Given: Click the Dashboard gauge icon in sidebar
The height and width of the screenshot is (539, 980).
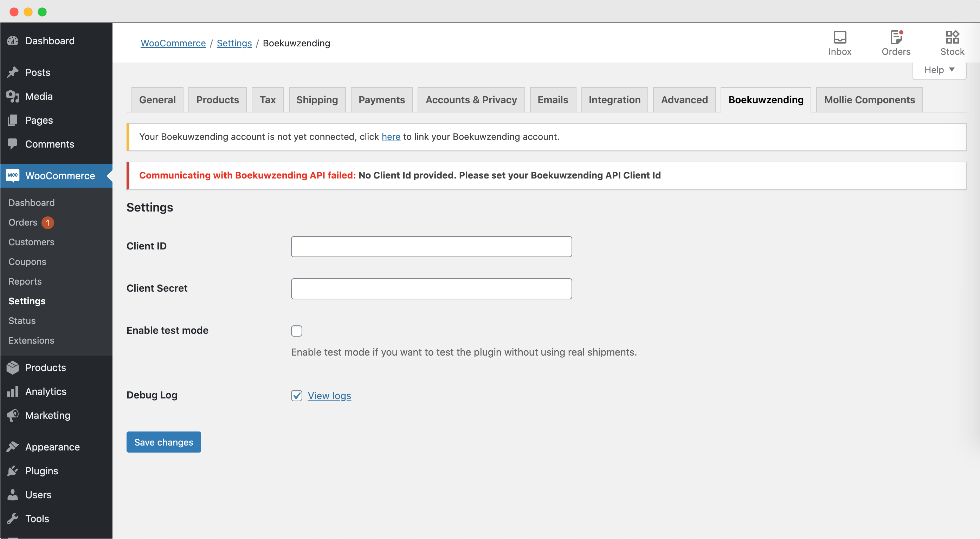Looking at the screenshot, I should [x=13, y=41].
